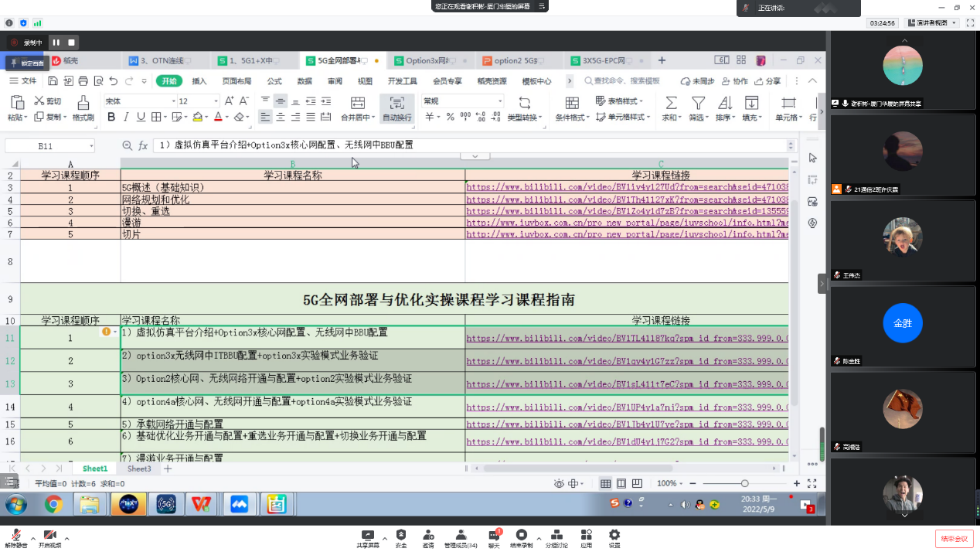
Task: Click the Format Painter (格式刷) icon
Action: click(83, 104)
